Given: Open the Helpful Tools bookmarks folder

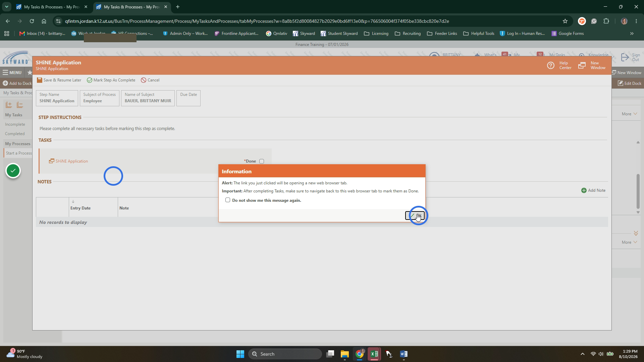Looking at the screenshot, I should pyautogui.click(x=479, y=34).
